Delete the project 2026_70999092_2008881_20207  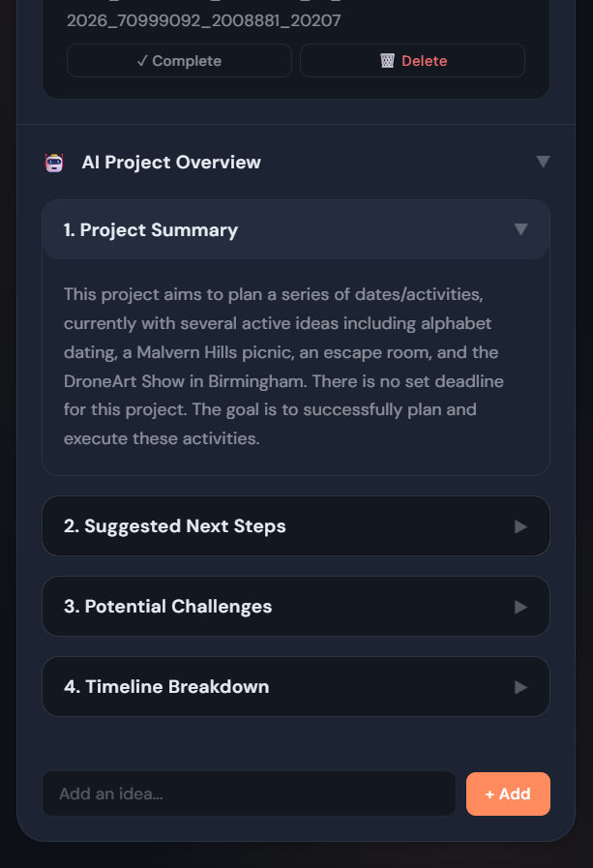coord(412,60)
